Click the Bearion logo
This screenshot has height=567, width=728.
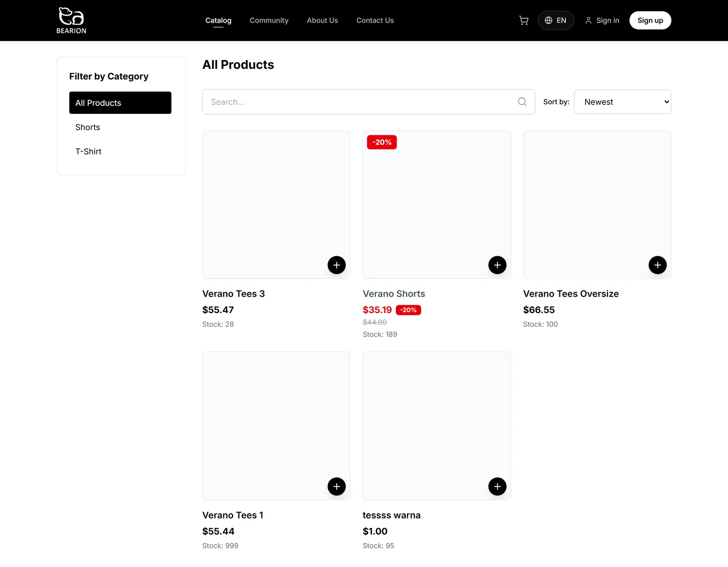[x=71, y=20]
